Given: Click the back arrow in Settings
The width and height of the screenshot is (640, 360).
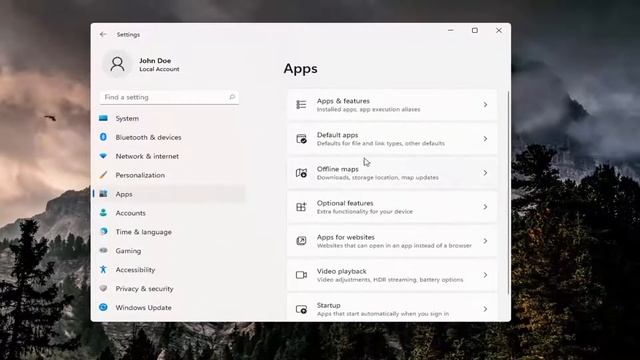Looking at the screenshot, I should tap(103, 35).
